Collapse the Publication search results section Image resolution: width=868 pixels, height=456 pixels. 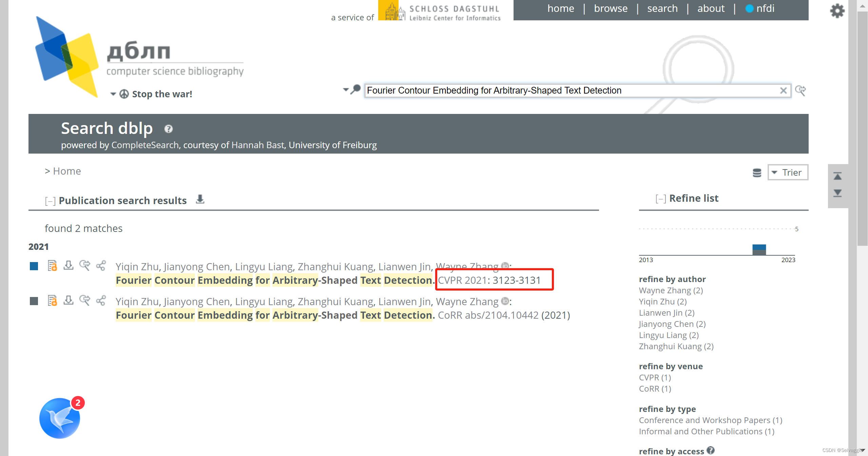click(50, 201)
